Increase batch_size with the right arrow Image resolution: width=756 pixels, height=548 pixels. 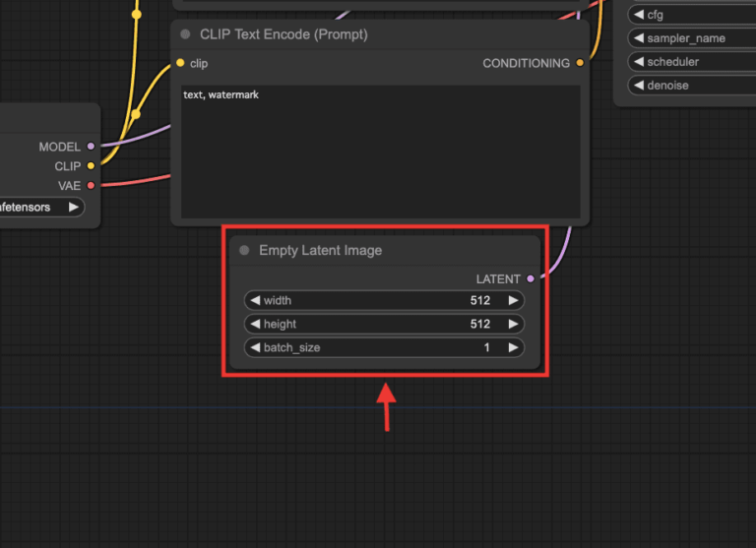[512, 347]
